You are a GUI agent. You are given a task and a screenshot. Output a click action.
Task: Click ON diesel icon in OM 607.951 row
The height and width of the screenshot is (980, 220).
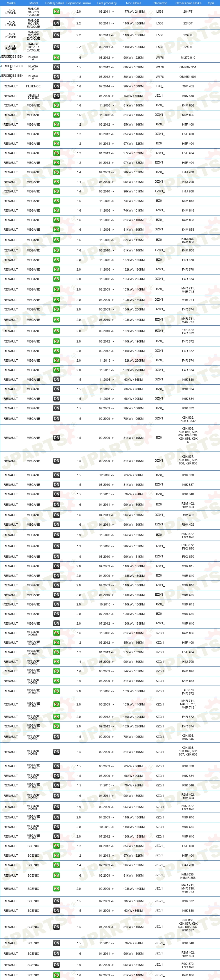pos(56,67)
